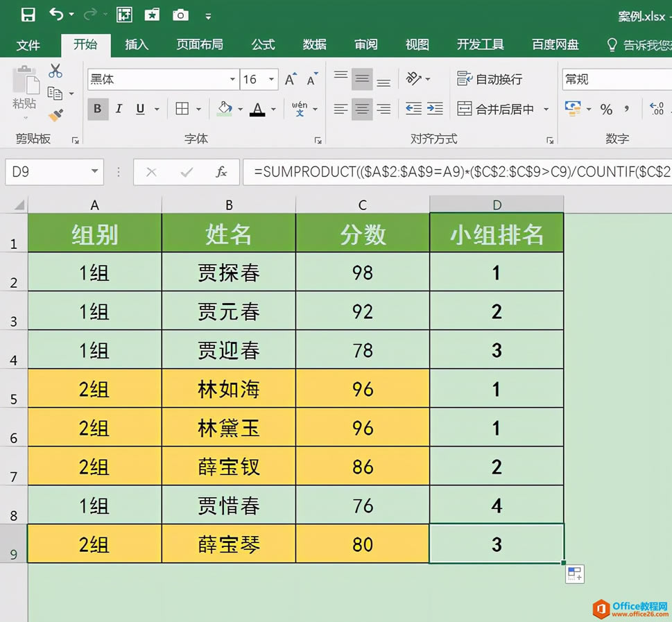
Task: Apply comma style number format
Action: pos(627,109)
